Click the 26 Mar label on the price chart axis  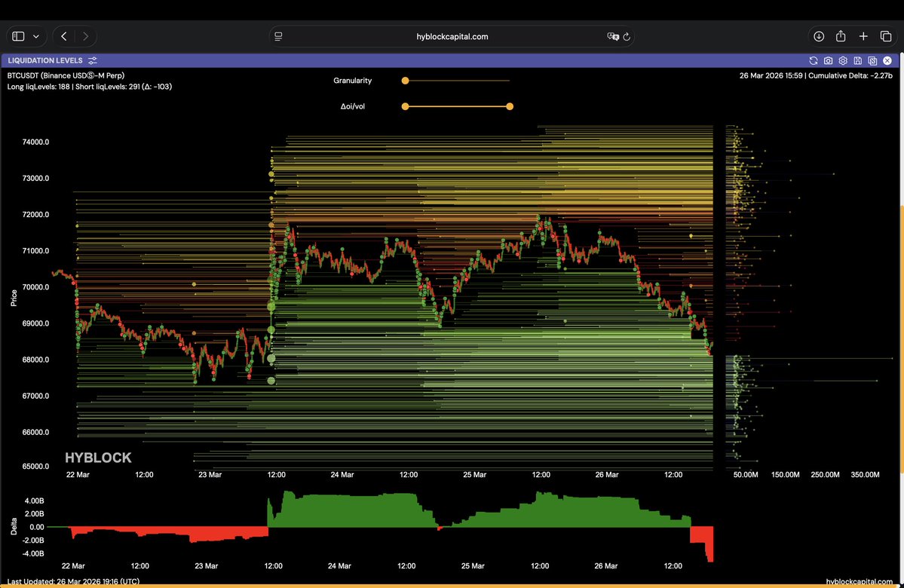606,475
